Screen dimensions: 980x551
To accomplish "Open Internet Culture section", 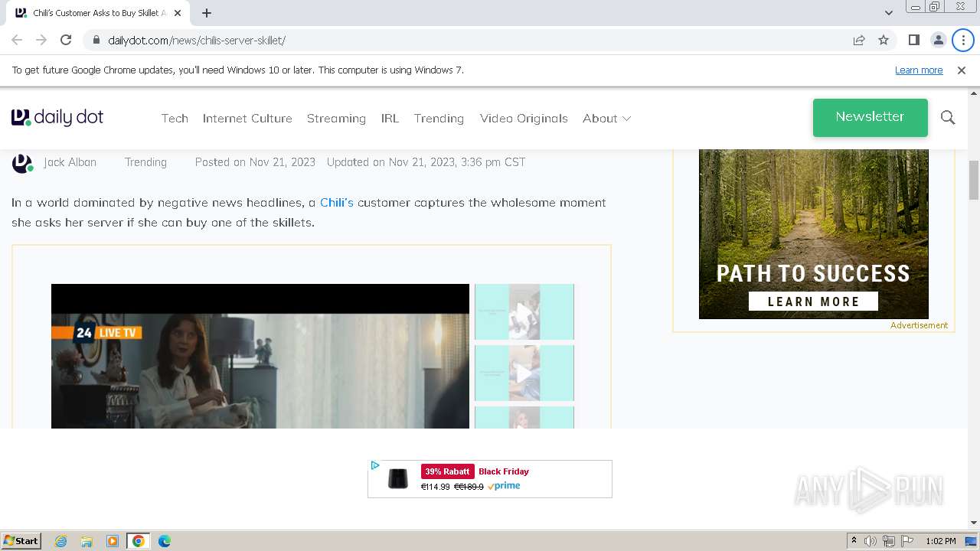I will coord(247,119).
